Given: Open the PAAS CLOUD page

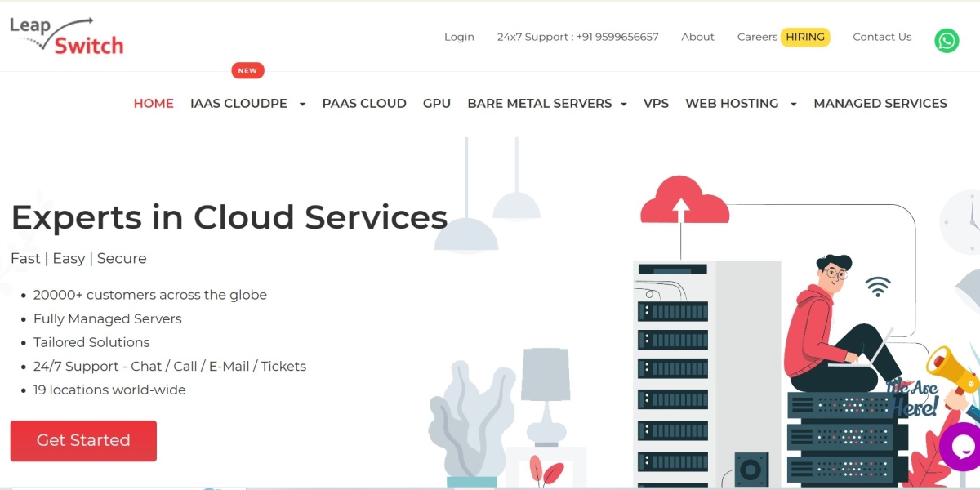Looking at the screenshot, I should point(364,104).
